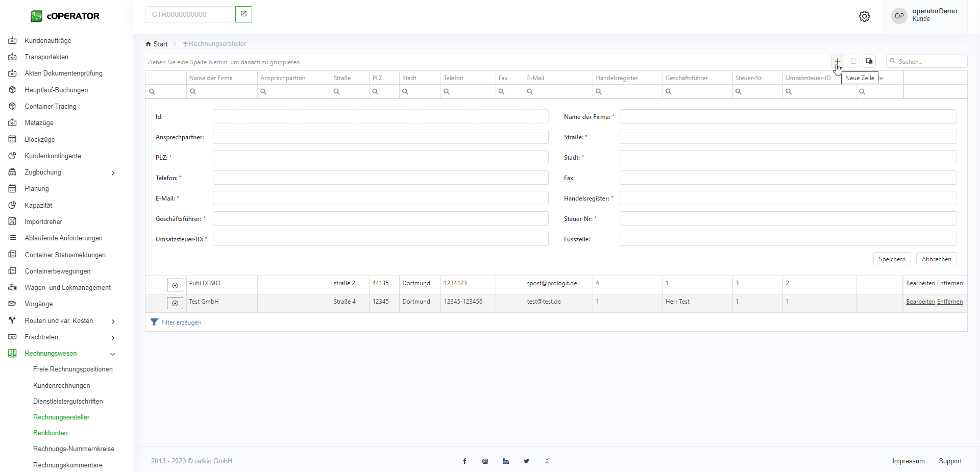Click Bearbeiten link for Test GmbH
Screen dimensions: 980x472
pos(920,302)
